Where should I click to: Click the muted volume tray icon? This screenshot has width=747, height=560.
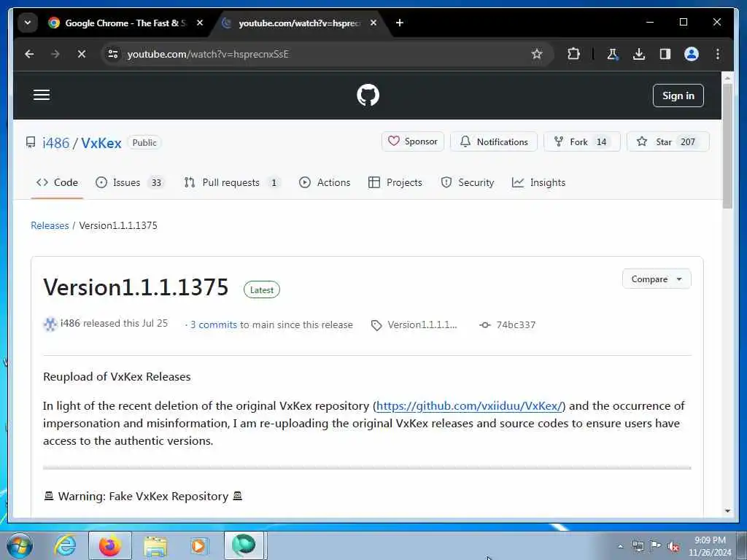(673, 546)
